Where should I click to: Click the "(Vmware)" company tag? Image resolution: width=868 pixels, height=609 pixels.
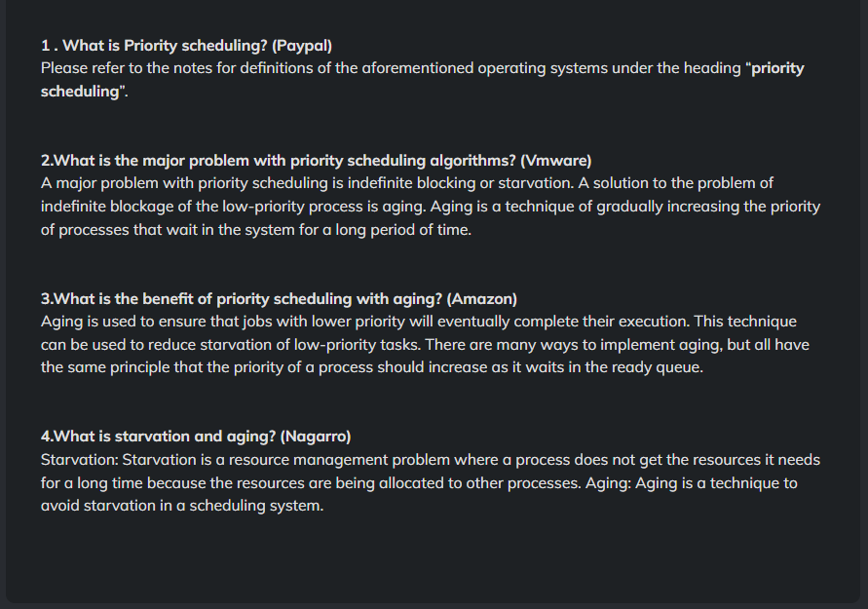pos(556,160)
